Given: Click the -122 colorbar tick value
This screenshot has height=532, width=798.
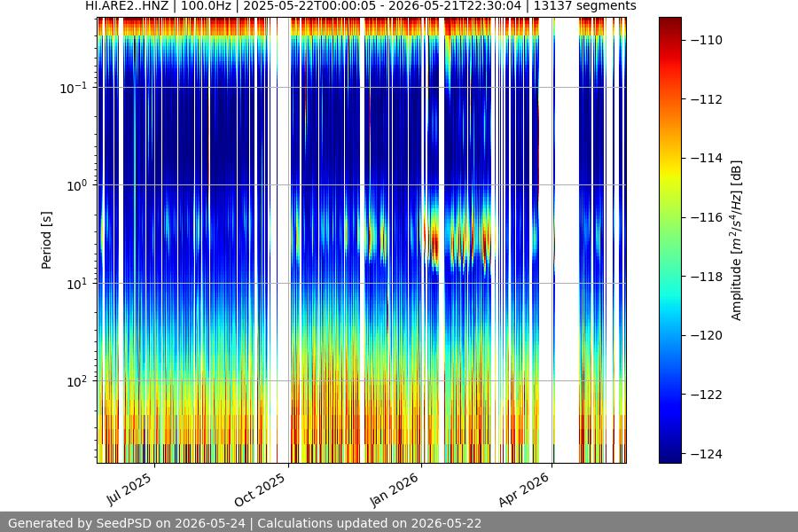Looking at the screenshot, I should 707,395.
